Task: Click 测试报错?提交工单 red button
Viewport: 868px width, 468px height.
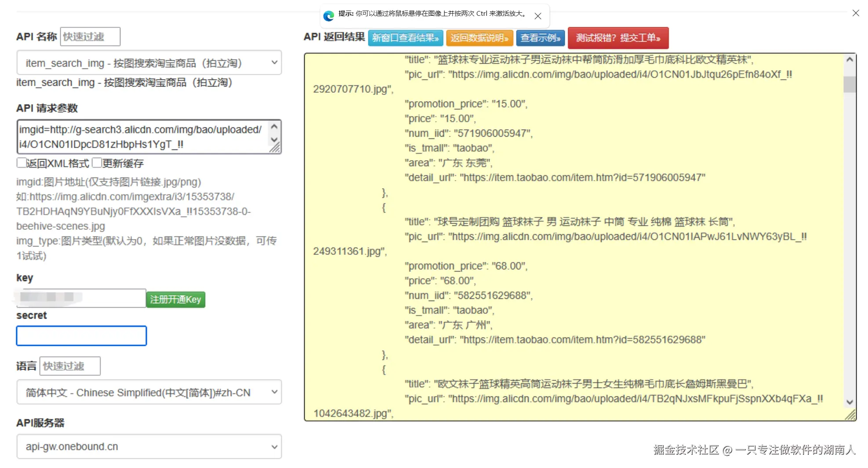Action: [618, 38]
